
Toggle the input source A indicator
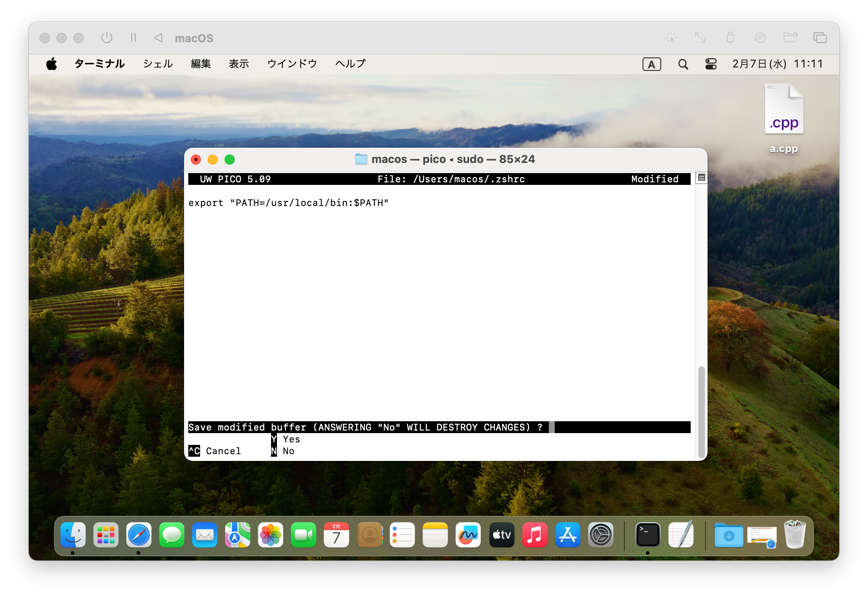[651, 64]
